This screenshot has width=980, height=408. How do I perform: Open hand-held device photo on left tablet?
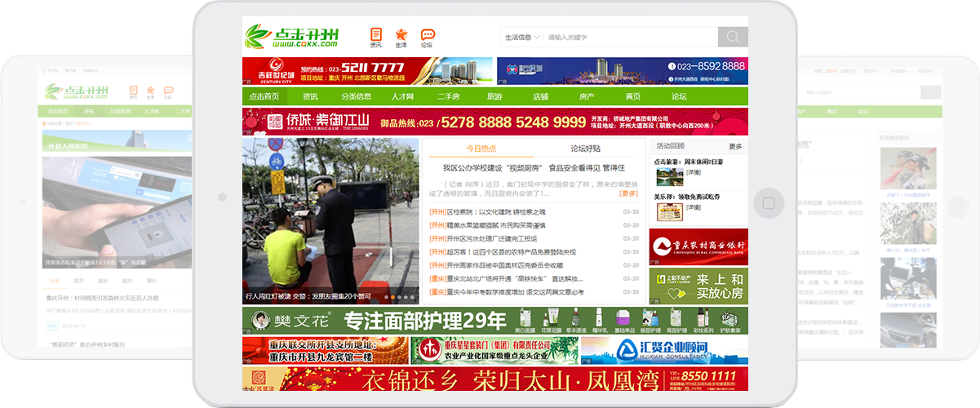click(117, 212)
